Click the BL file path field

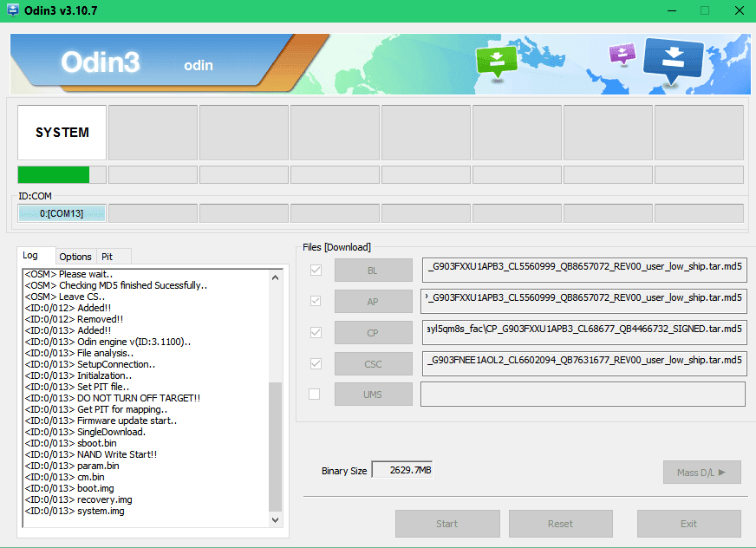click(x=584, y=270)
